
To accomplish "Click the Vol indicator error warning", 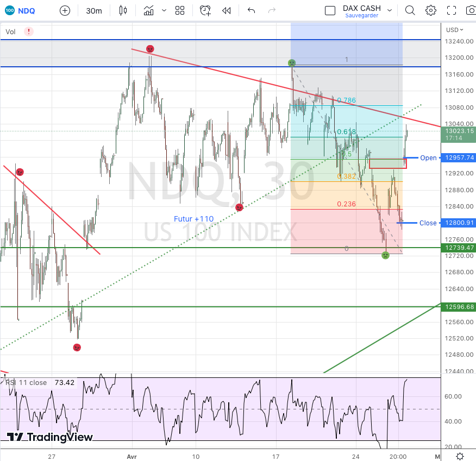I will click(x=29, y=31).
